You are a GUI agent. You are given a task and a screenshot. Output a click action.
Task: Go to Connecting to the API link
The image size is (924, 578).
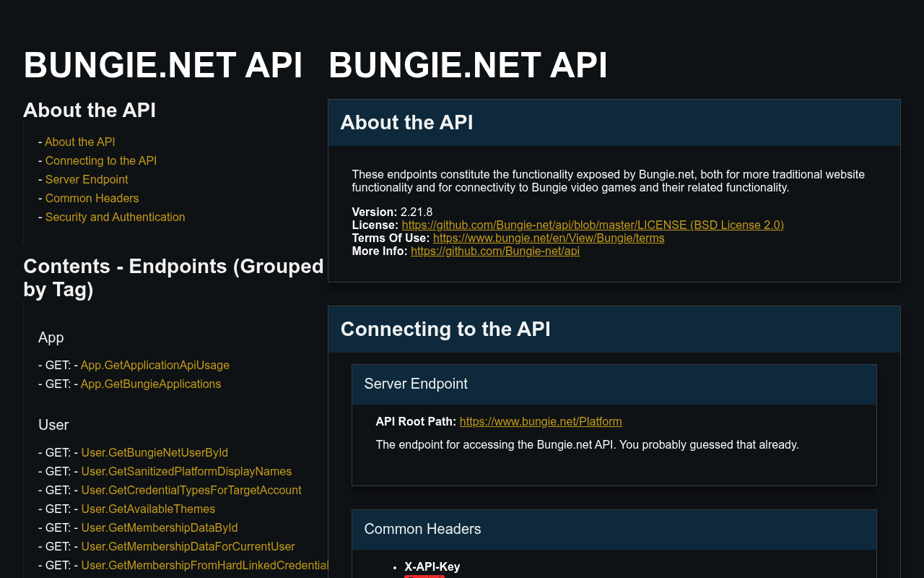pyautogui.click(x=101, y=160)
